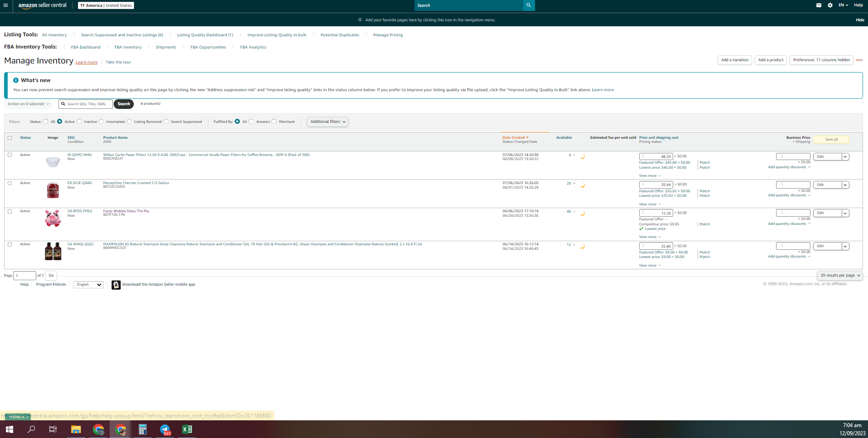This screenshot has height=438, width=868.
Task: Open the hamburger navigation menu
Action: pyautogui.click(x=5, y=5)
